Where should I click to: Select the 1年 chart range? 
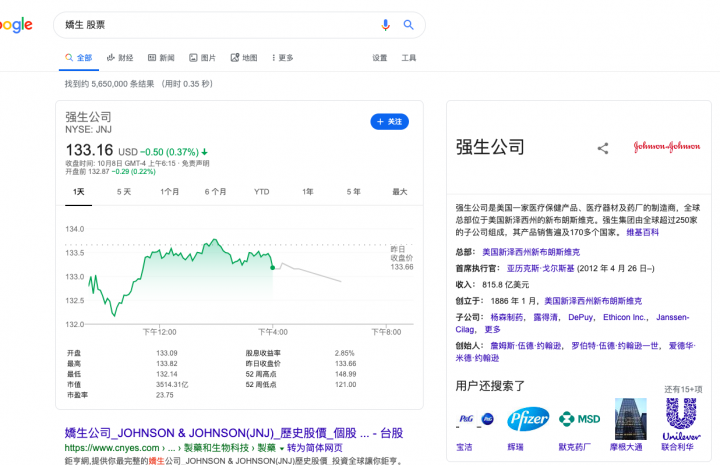click(308, 191)
